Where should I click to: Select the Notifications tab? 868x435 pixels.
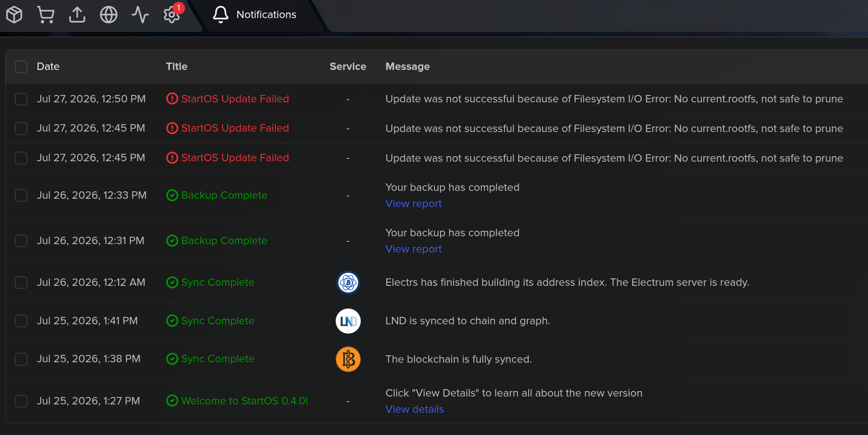pos(255,15)
